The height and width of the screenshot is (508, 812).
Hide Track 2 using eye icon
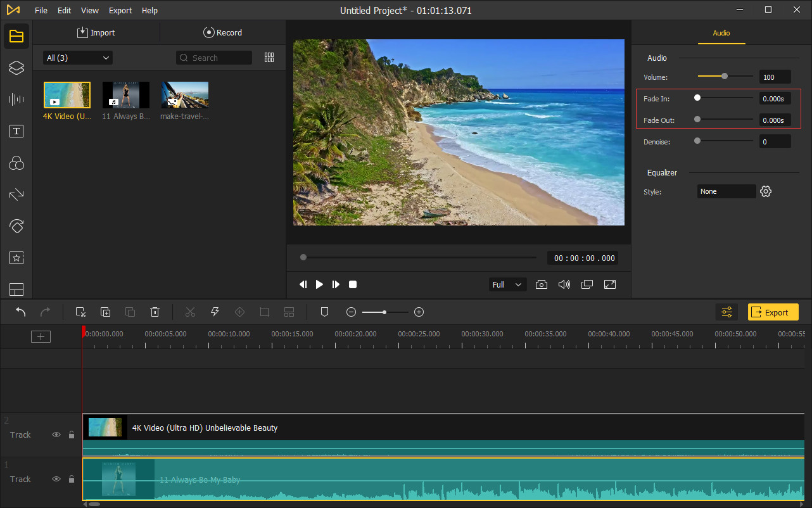pyautogui.click(x=56, y=435)
